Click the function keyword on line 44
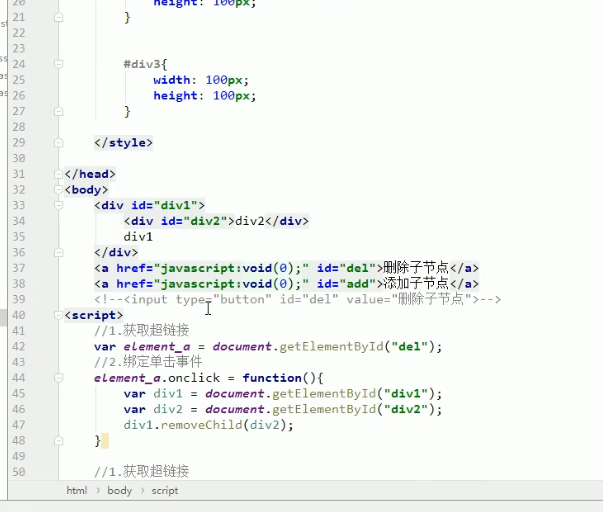Image resolution: width=603 pixels, height=512 pixels. coord(272,378)
